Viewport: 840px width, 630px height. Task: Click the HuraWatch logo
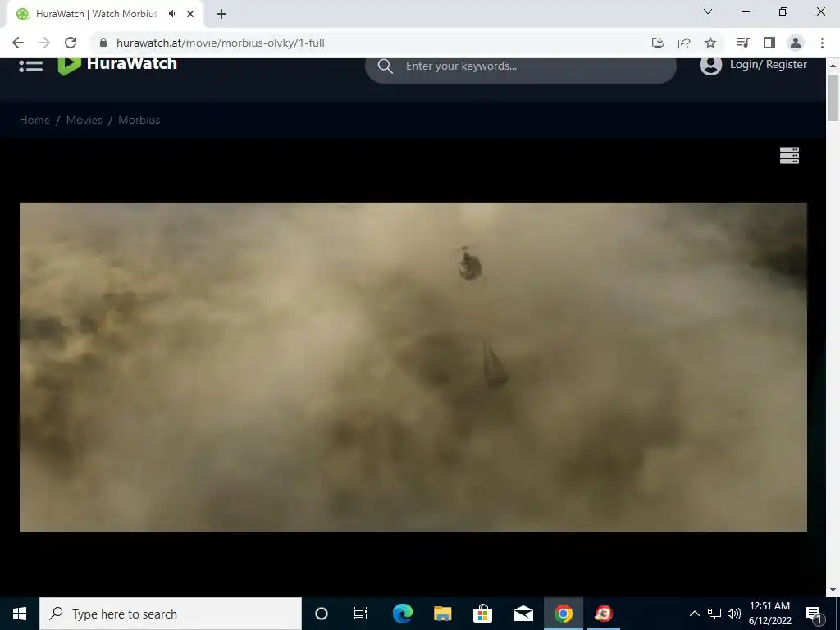(117, 64)
